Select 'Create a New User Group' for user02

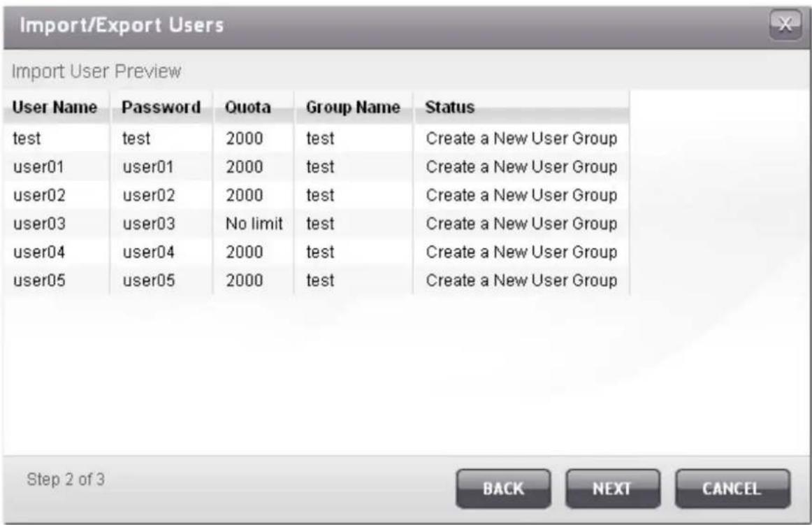(521, 195)
